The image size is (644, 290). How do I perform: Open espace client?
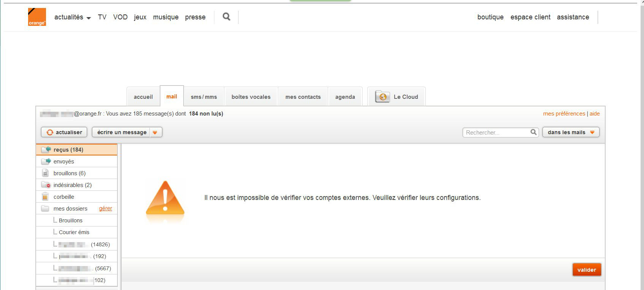[x=530, y=17]
